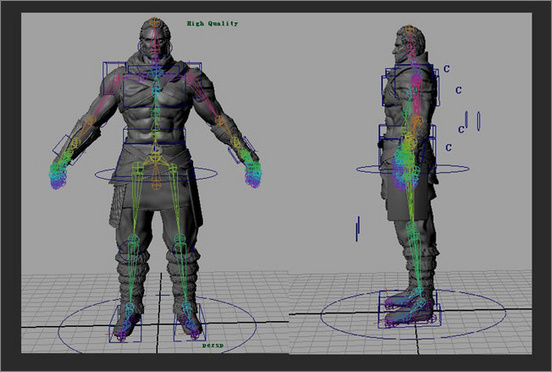The height and width of the screenshot is (372, 552).
Task: Click the High Quality renderer label
Action: click(x=212, y=24)
